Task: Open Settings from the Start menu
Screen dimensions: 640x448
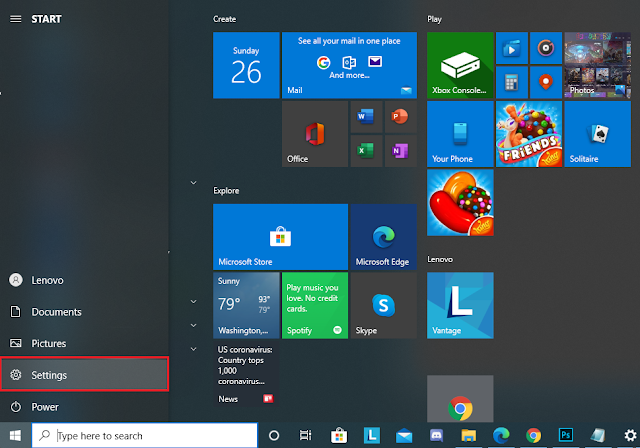Action: click(84, 375)
